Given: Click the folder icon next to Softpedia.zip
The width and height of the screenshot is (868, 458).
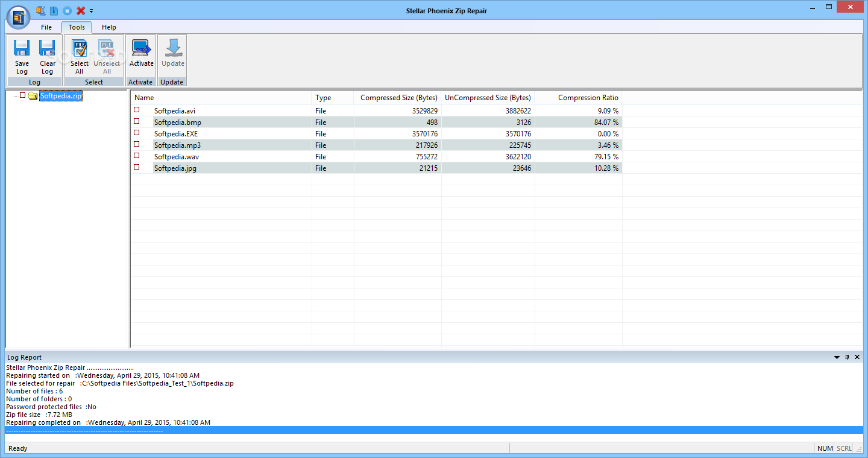Looking at the screenshot, I should [33, 96].
